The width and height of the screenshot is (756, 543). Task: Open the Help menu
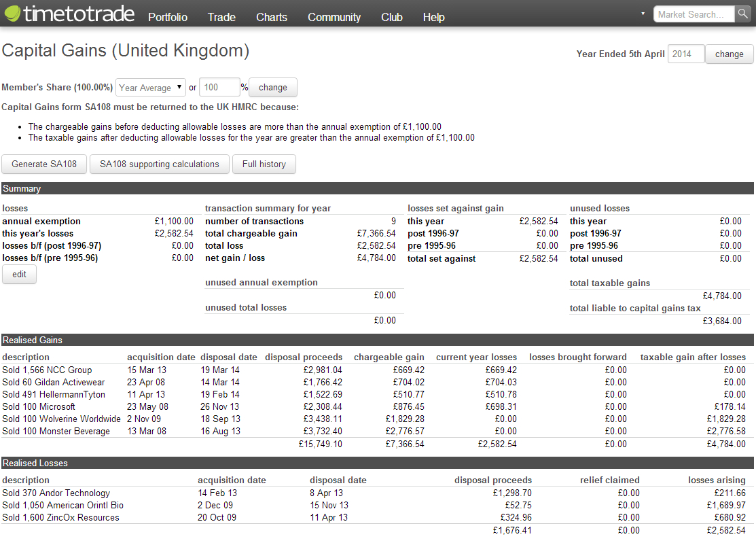click(433, 17)
